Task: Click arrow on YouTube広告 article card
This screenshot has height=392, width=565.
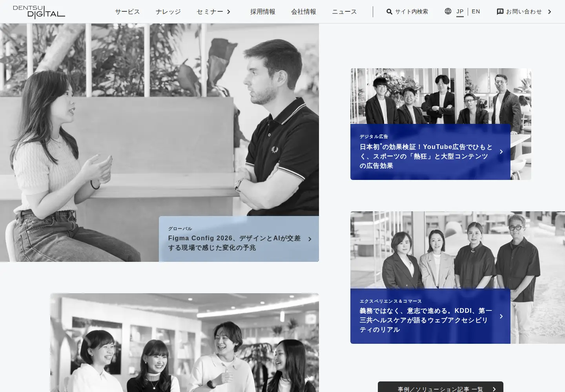Action: point(501,152)
